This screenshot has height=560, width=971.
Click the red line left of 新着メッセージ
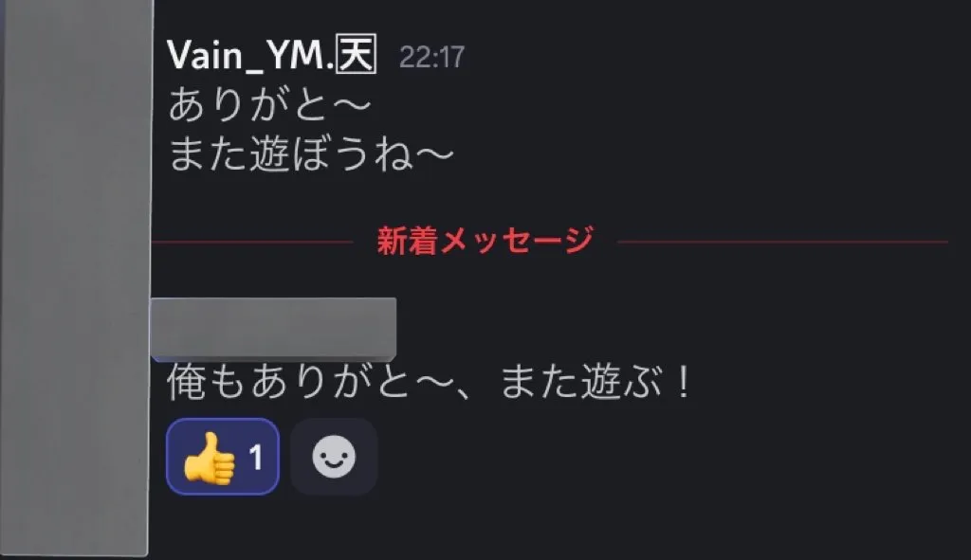click(x=252, y=242)
